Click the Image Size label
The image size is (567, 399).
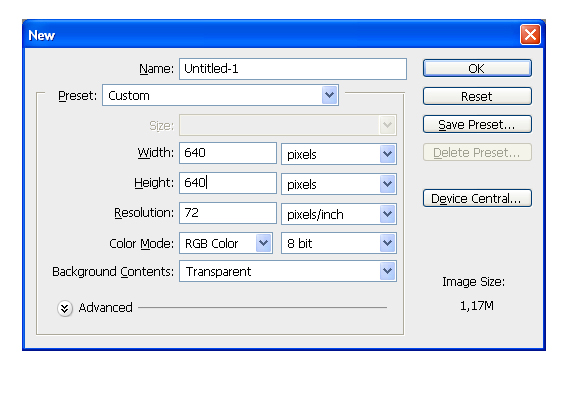[473, 281]
